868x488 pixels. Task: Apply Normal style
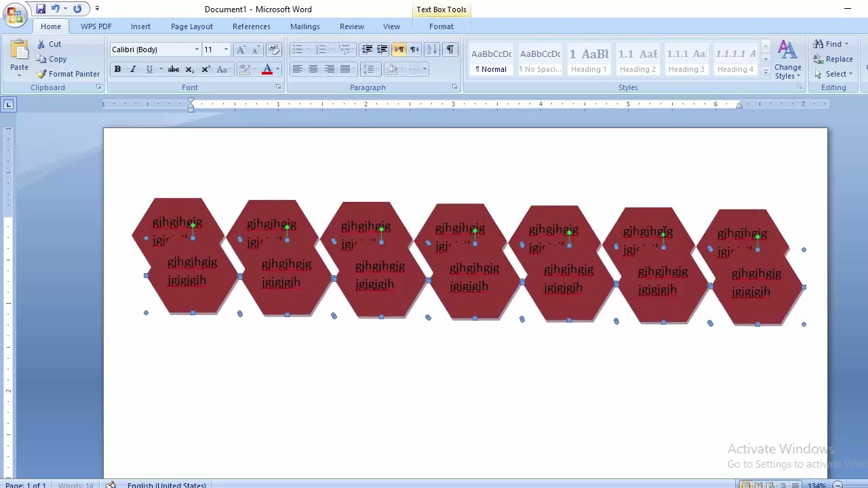(x=491, y=60)
